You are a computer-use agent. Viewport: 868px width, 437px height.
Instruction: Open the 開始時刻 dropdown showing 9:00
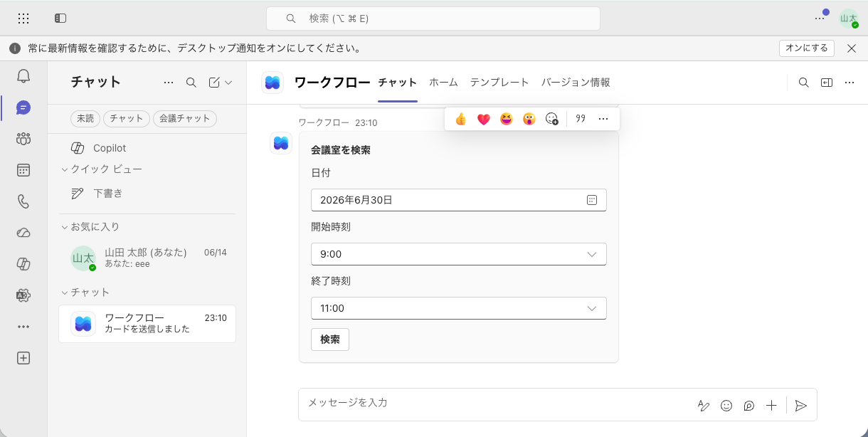(459, 254)
